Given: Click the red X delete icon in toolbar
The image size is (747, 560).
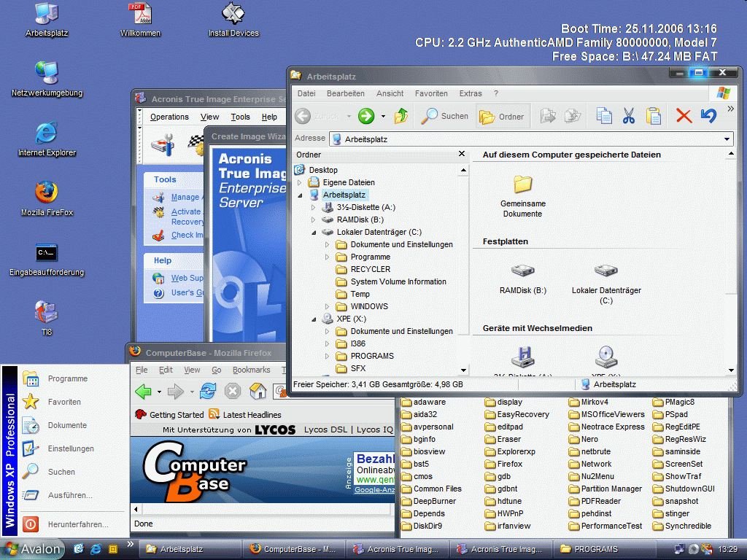Looking at the screenshot, I should pos(684,116).
